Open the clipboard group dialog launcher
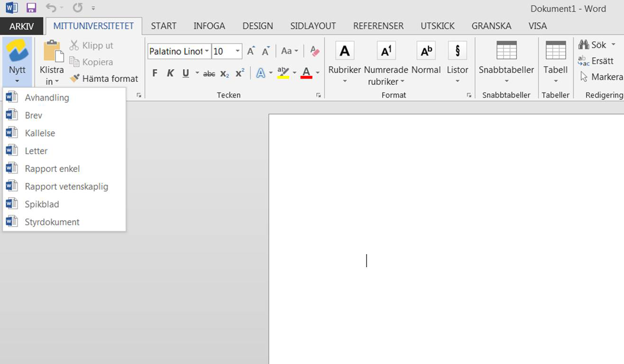 (139, 95)
